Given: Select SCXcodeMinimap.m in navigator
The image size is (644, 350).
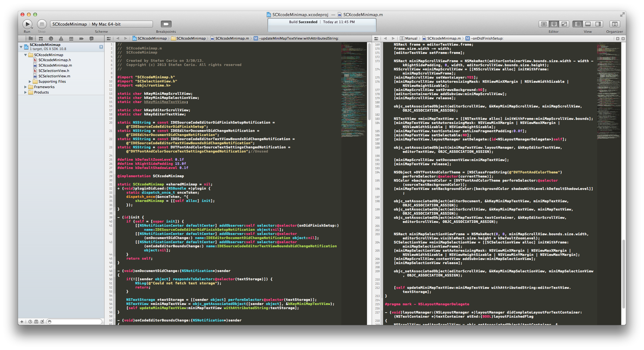Looking at the screenshot, I should tap(53, 65).
